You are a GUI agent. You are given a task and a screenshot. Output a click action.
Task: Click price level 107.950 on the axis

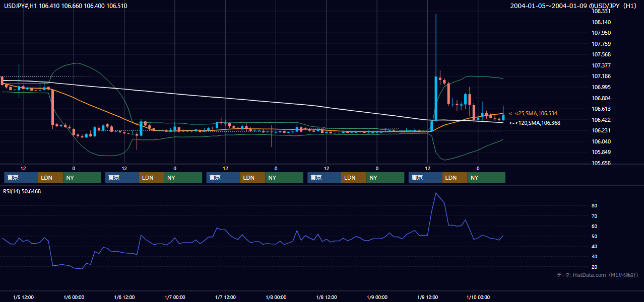coord(601,33)
